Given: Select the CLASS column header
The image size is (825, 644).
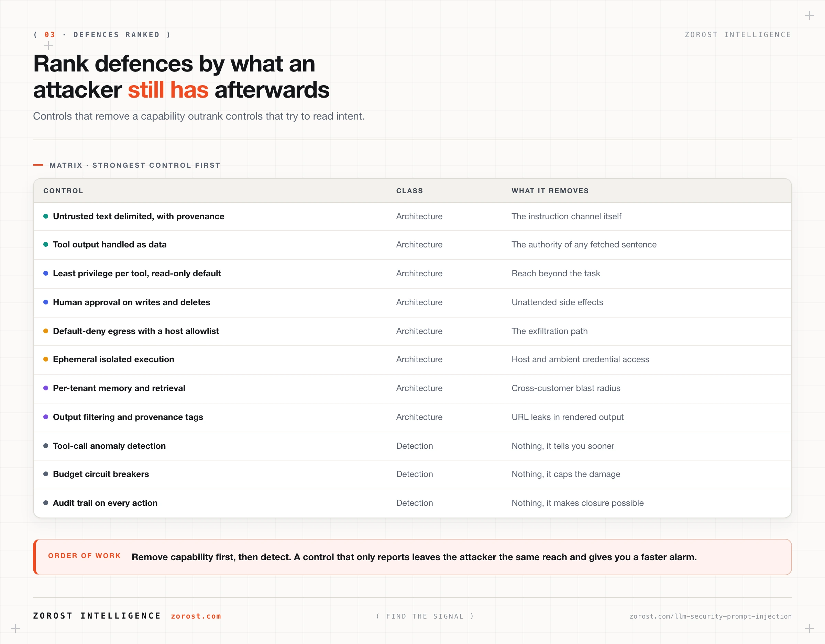Looking at the screenshot, I should coord(409,191).
